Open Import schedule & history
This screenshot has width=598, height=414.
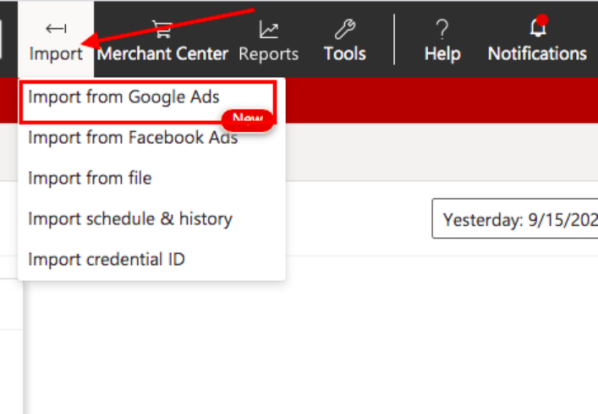tap(130, 219)
